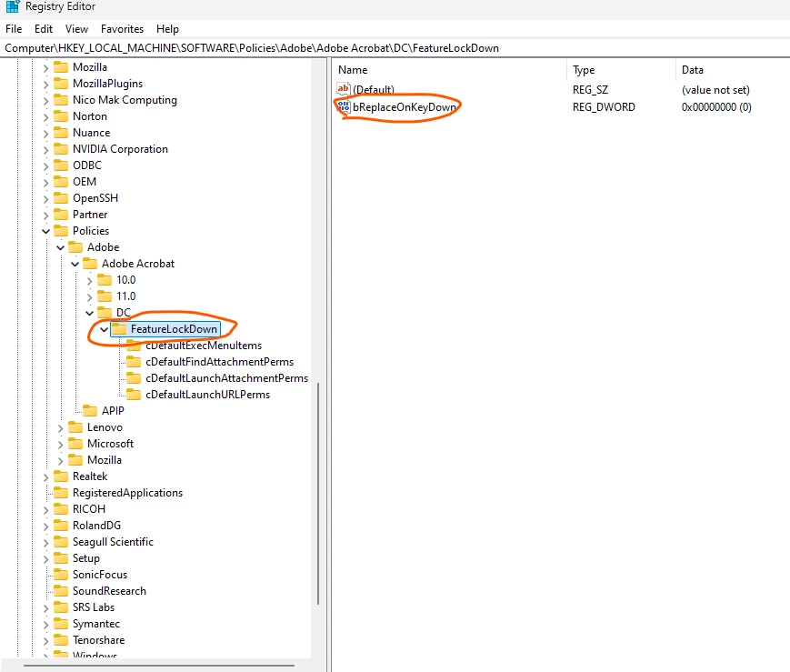Open the Help menu
790x672 pixels.
click(167, 29)
